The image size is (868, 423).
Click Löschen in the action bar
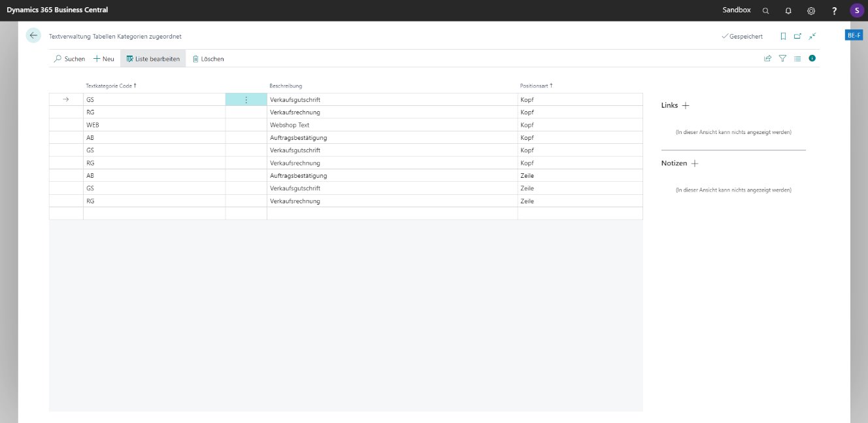pos(208,59)
